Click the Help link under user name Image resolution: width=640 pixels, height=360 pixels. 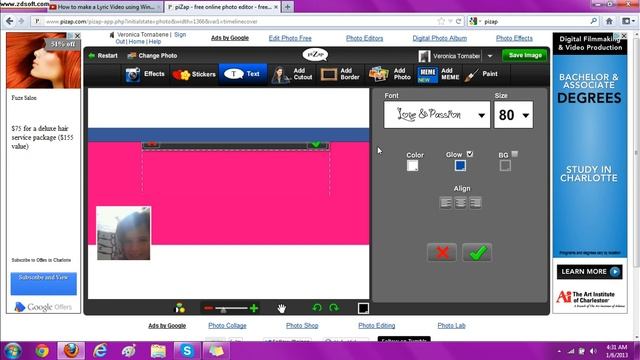[155, 42]
